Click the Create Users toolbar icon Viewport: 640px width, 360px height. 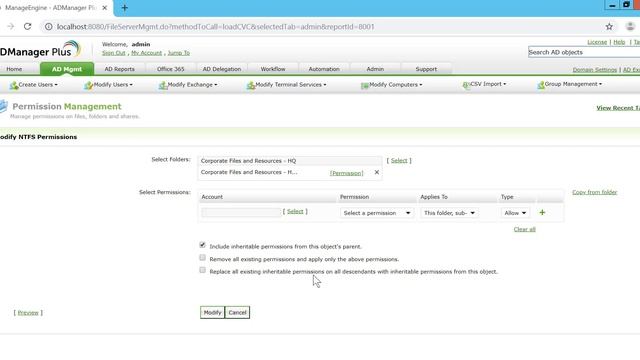pyautogui.click(x=14, y=85)
